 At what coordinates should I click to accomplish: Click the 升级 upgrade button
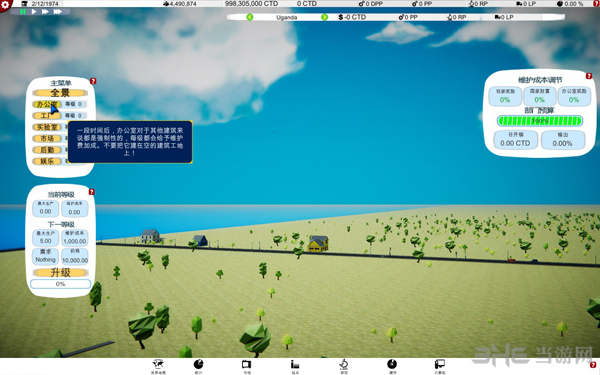(x=60, y=272)
